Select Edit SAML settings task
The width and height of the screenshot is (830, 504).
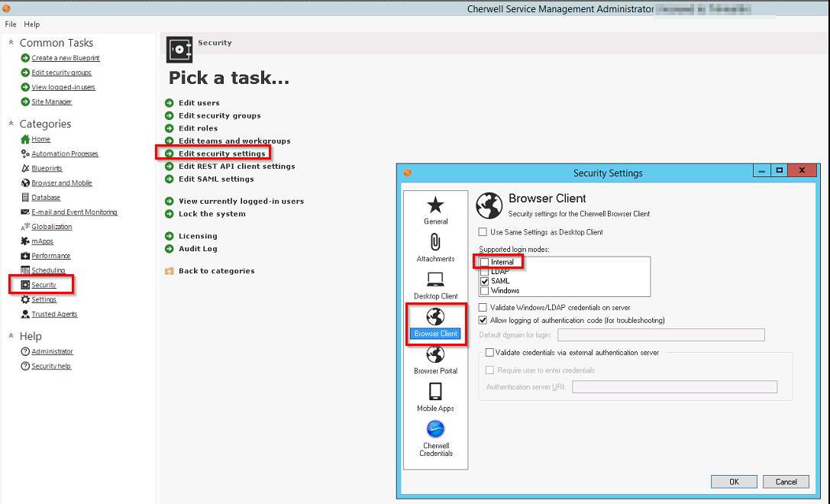(216, 179)
